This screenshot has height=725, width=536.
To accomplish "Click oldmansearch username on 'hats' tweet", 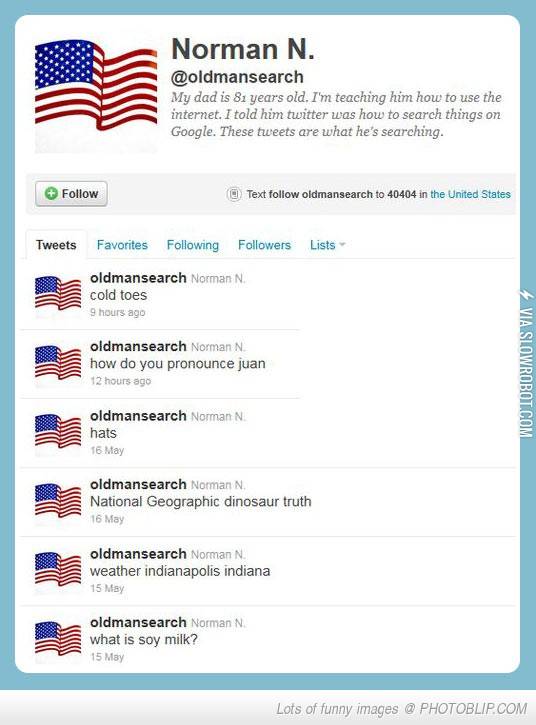I will (x=138, y=416).
